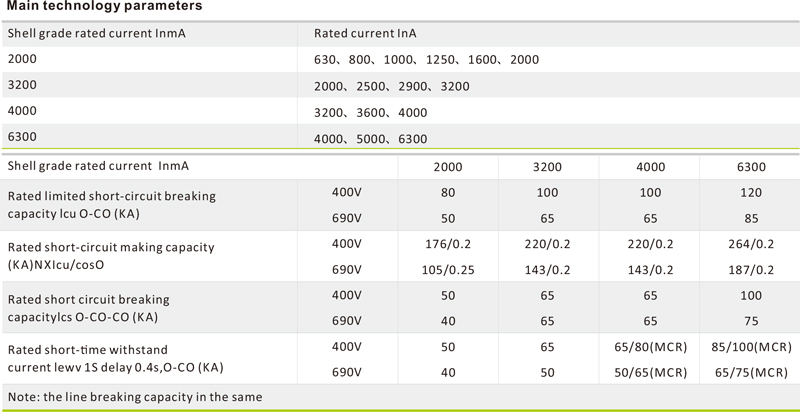Click the 85/100(MCR) value
Image resolution: width=800 pixels, height=412 pixels.
pos(751,347)
